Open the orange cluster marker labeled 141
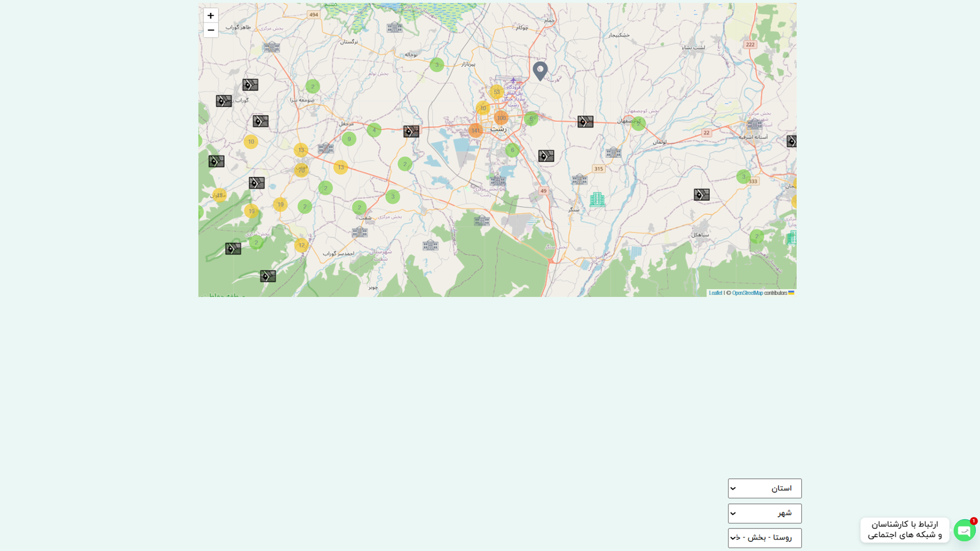 (476, 130)
